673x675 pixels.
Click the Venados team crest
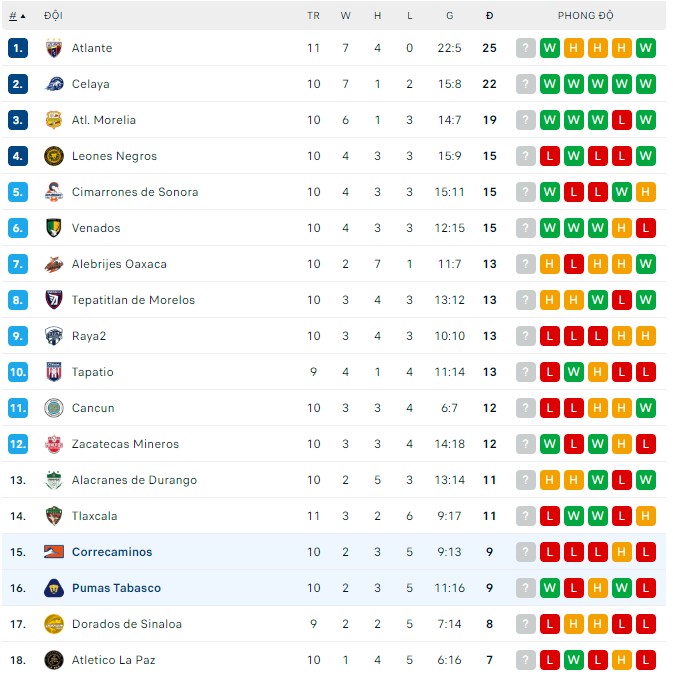54,228
